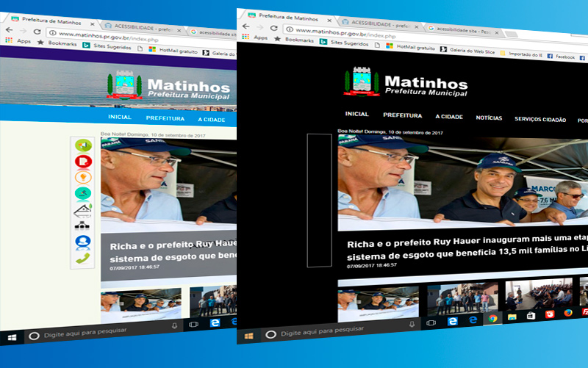Click the house icon in the left sidebar
Screen dimensions: 588x368
[x=83, y=211]
